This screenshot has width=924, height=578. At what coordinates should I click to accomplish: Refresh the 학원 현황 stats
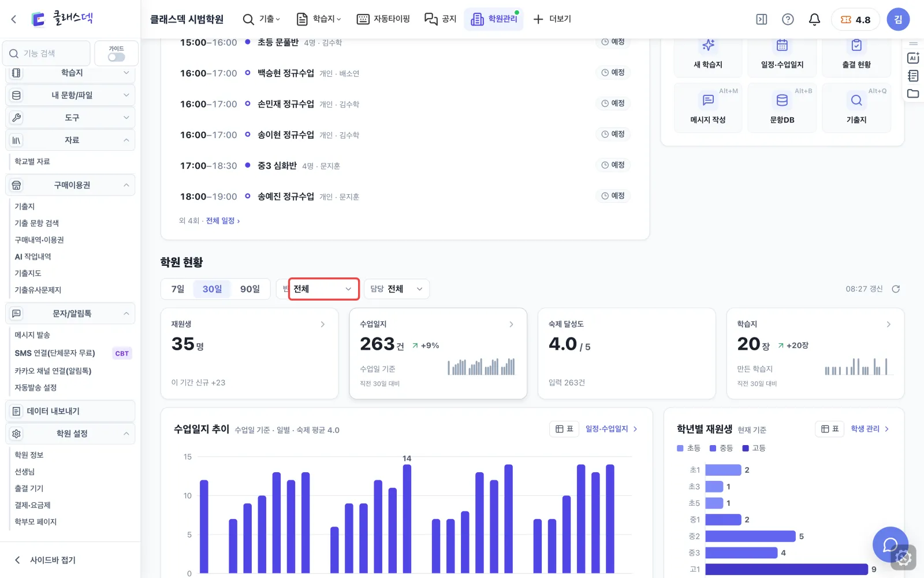point(896,289)
